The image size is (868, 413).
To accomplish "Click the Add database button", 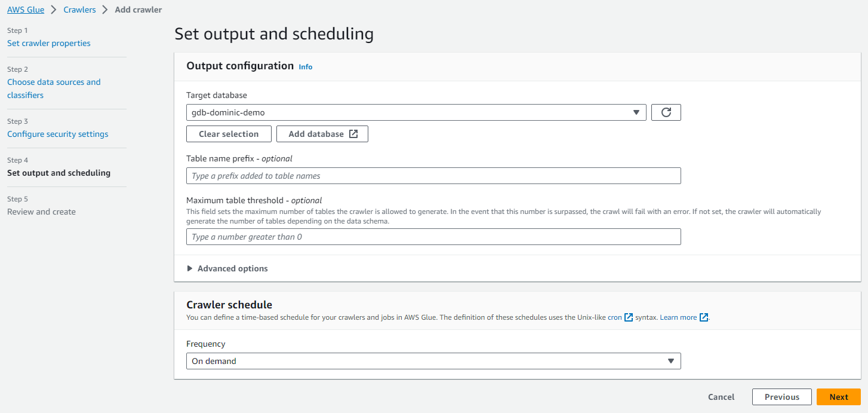I will 322,134.
